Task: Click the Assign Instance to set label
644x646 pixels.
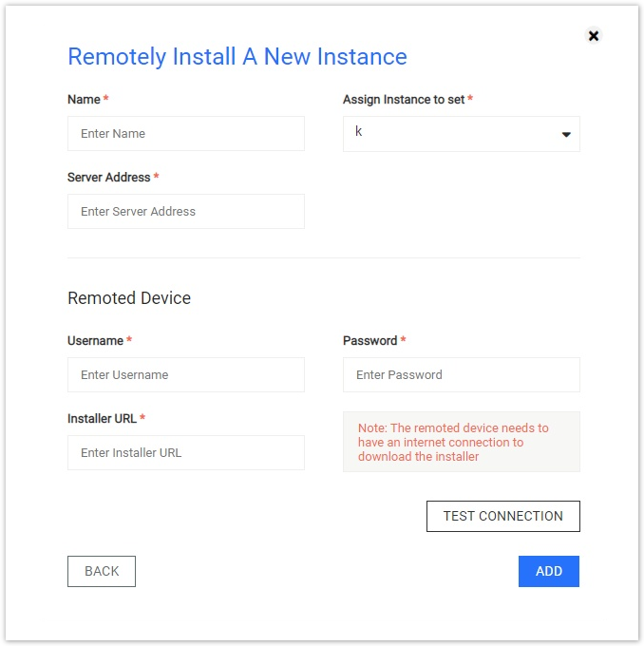Action: click(404, 100)
